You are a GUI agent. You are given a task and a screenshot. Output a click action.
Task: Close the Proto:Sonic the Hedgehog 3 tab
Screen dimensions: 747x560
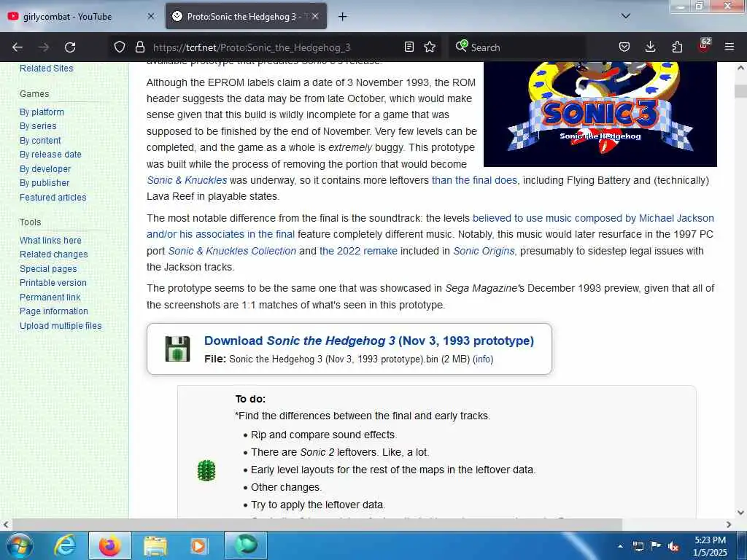coord(315,16)
